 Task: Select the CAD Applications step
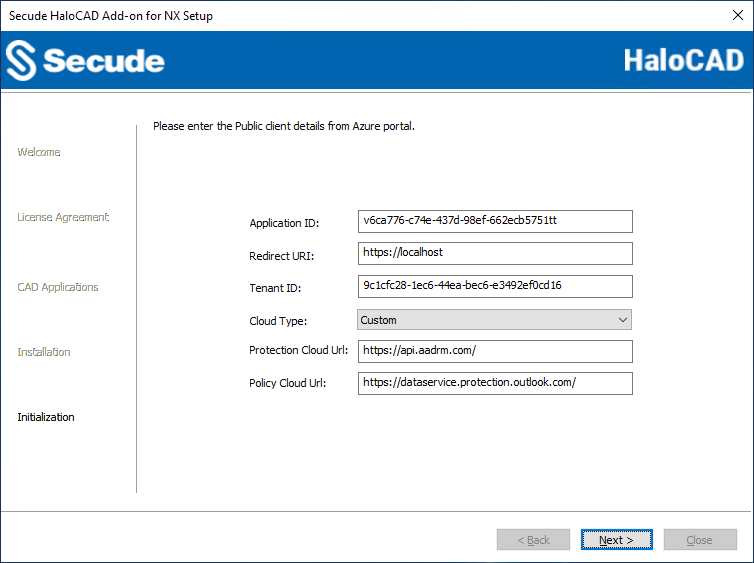[58, 287]
